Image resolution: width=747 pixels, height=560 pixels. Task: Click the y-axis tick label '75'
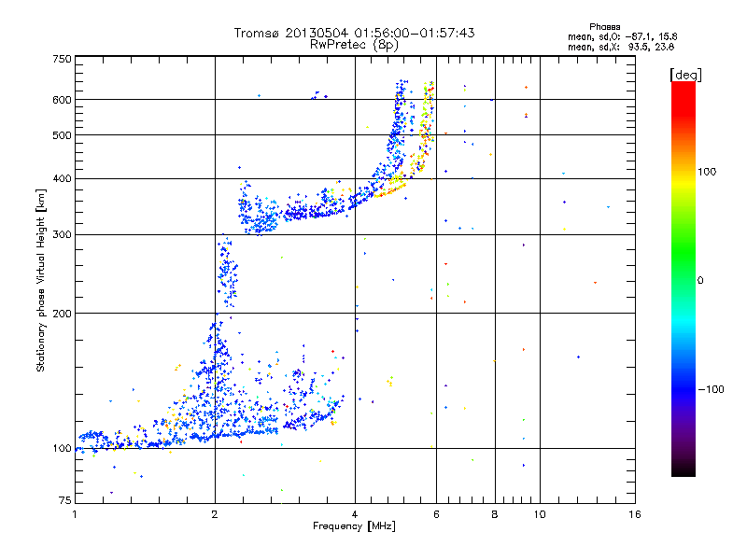point(65,500)
